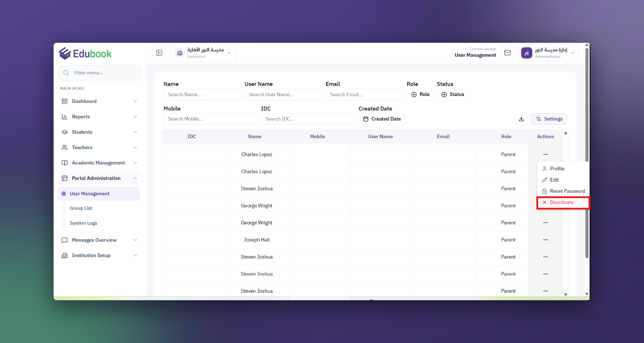This screenshot has height=343, width=644.
Task: Click the table scrollbar down arrow
Action: [566, 295]
